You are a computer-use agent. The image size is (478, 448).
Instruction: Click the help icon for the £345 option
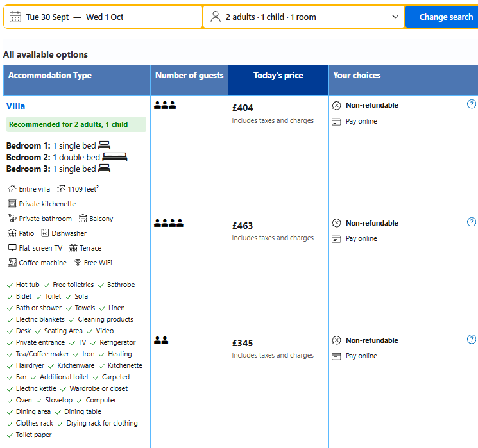click(x=472, y=340)
